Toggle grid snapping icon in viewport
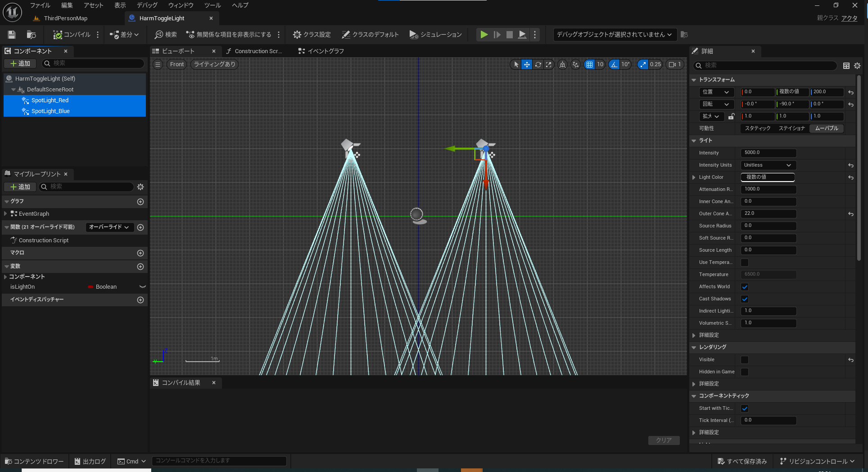The image size is (868, 472). (x=589, y=64)
